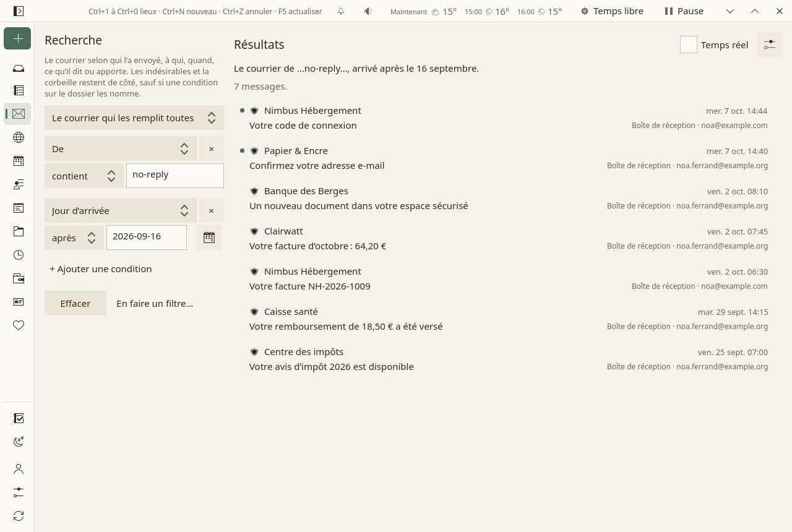Open the globe web icon in sidebar

[19, 137]
